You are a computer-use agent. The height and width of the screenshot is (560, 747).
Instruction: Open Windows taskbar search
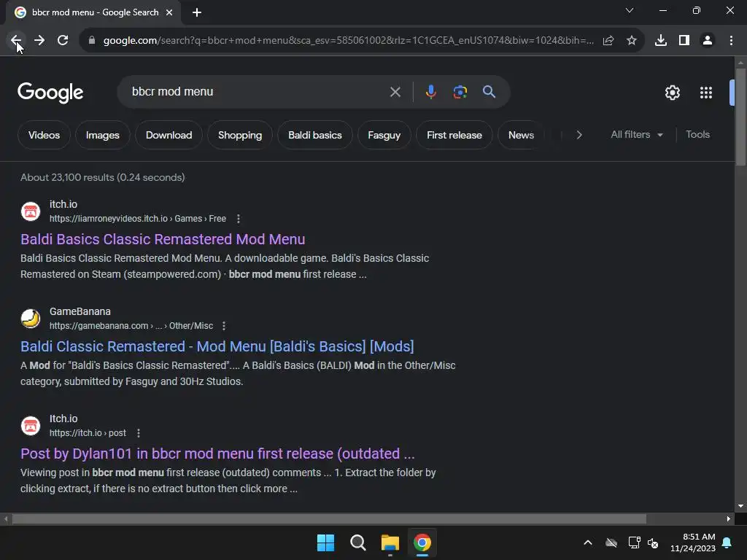[357, 542]
